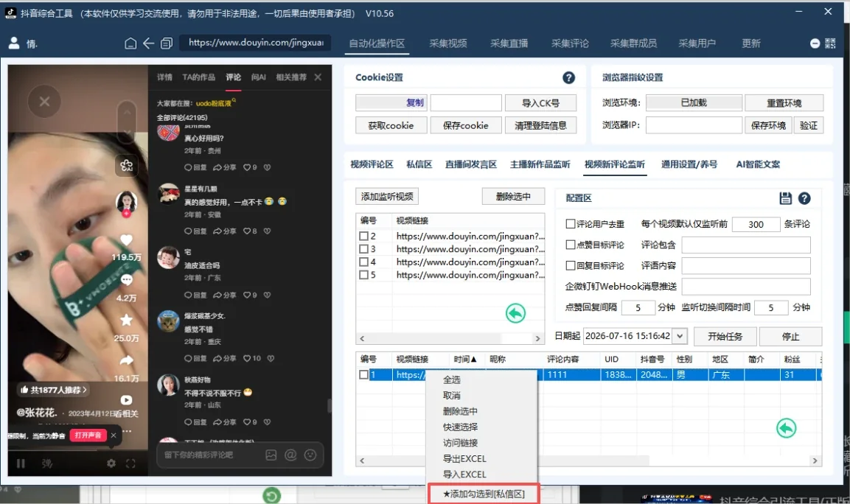
Task: Open Cookie settings help question mark
Action: click(568, 77)
